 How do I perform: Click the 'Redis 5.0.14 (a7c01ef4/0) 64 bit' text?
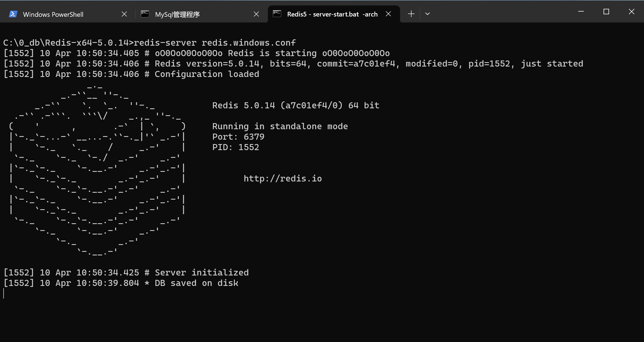tap(296, 106)
